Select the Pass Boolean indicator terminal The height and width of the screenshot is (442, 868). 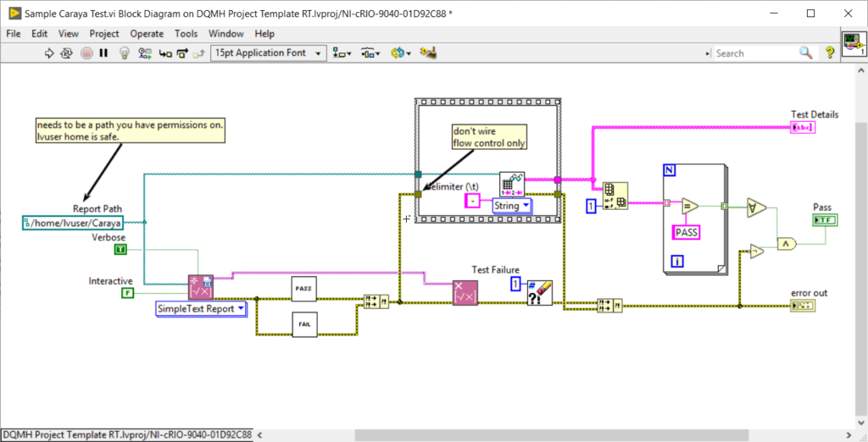point(826,220)
